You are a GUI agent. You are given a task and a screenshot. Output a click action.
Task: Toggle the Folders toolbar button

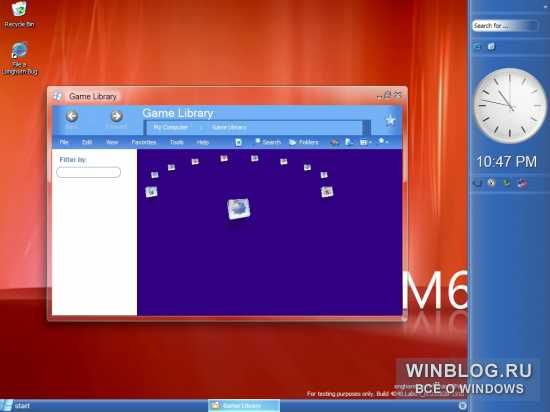303,142
